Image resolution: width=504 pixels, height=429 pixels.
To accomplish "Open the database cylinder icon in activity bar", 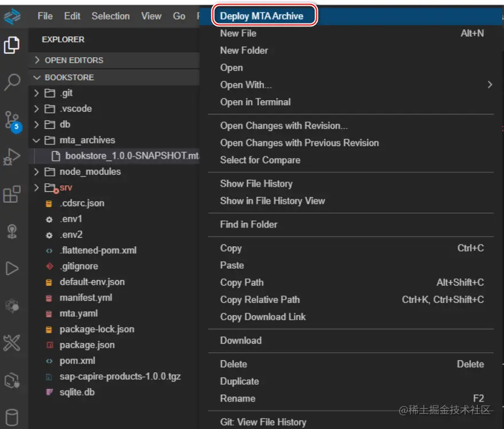I will coord(12,417).
